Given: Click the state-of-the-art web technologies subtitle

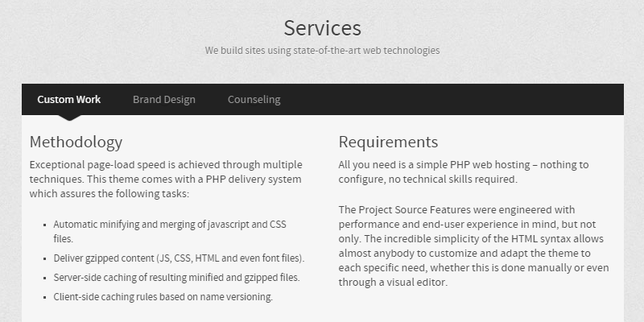Looking at the screenshot, I should tap(322, 50).
